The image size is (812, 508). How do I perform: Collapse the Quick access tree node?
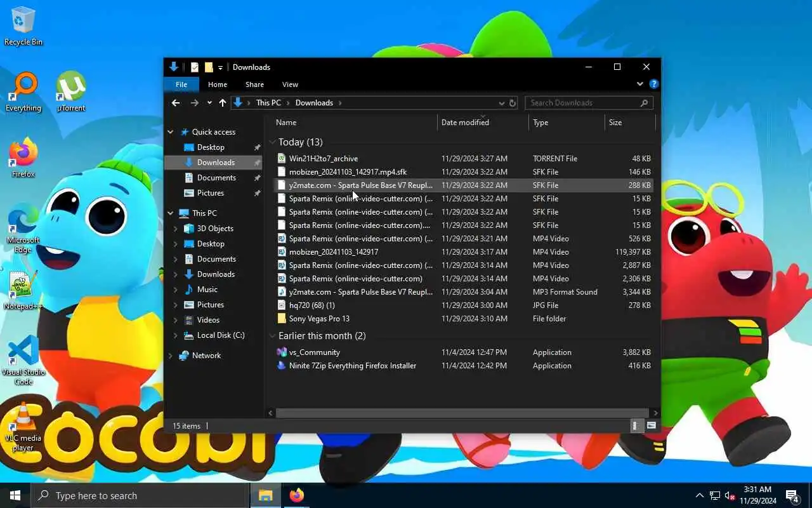pos(171,132)
